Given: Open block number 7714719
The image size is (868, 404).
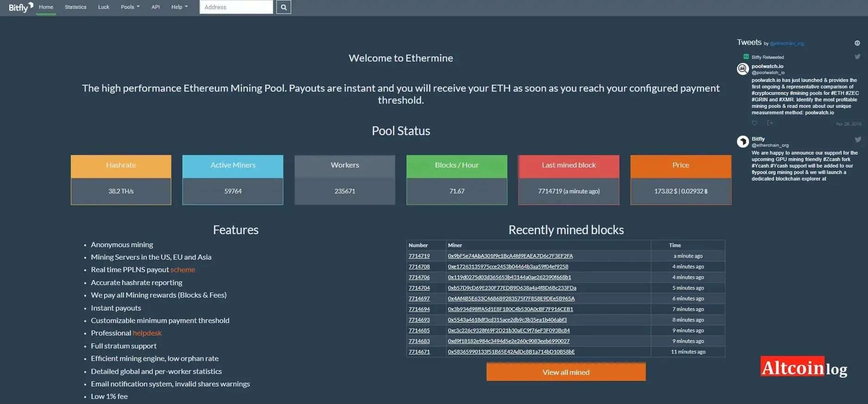Looking at the screenshot, I should coord(419,256).
